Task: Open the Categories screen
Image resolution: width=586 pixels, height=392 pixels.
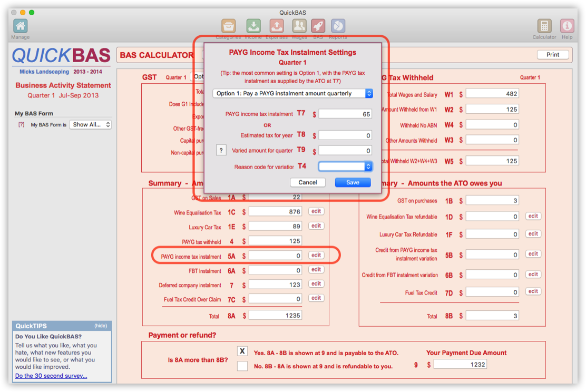Action: click(x=228, y=25)
